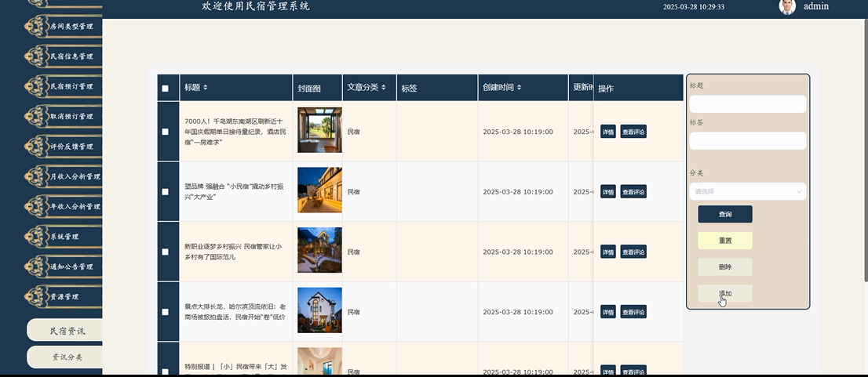Check the row 景点大排长龙

[x=165, y=312]
